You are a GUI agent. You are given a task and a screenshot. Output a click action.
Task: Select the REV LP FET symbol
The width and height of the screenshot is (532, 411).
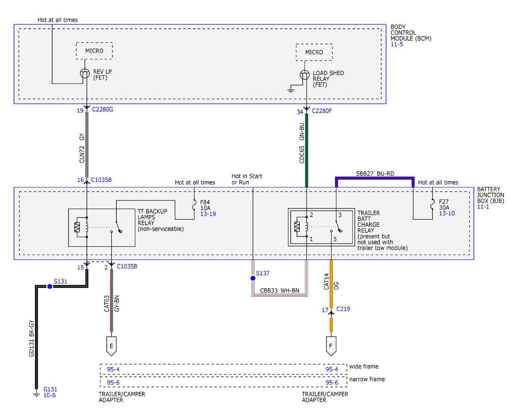(x=86, y=74)
